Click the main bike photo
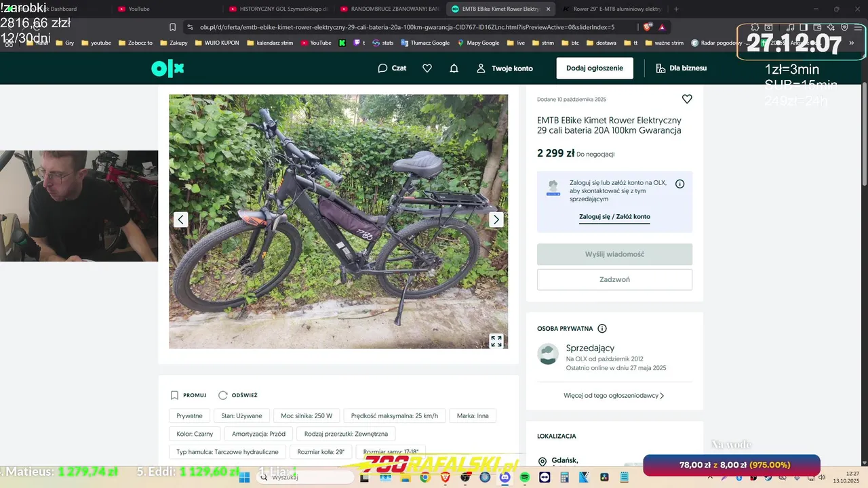This screenshot has height=488, width=868. tap(338, 222)
